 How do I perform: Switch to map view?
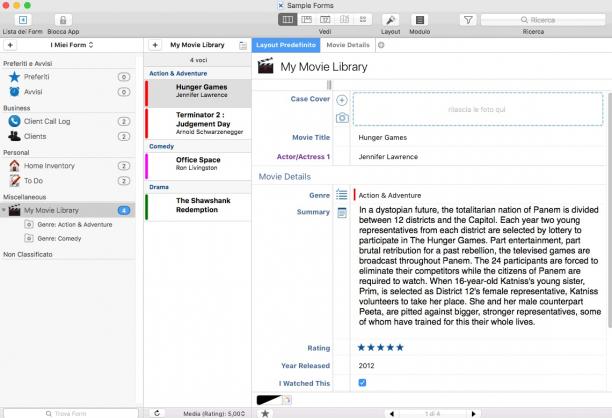(x=344, y=20)
